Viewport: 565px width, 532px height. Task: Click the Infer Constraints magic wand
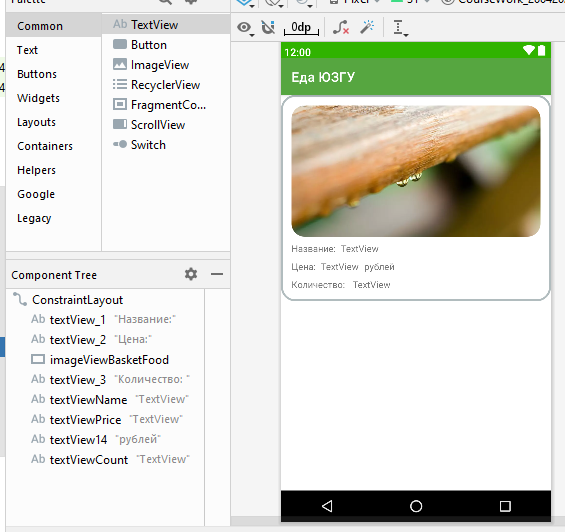coord(367,27)
